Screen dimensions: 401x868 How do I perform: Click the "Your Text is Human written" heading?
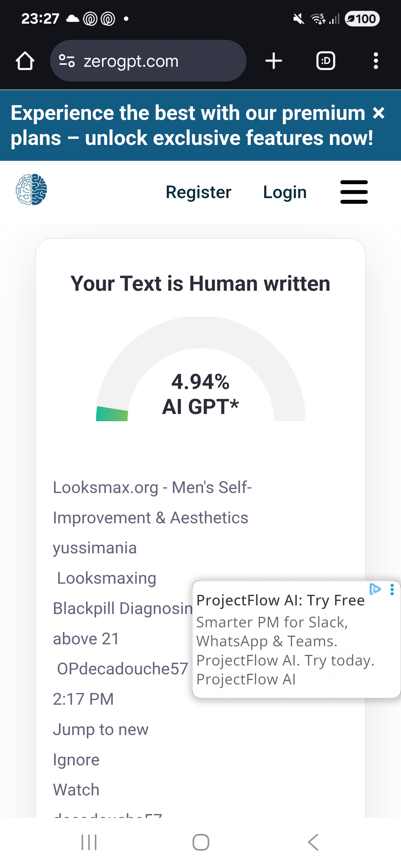point(200,283)
